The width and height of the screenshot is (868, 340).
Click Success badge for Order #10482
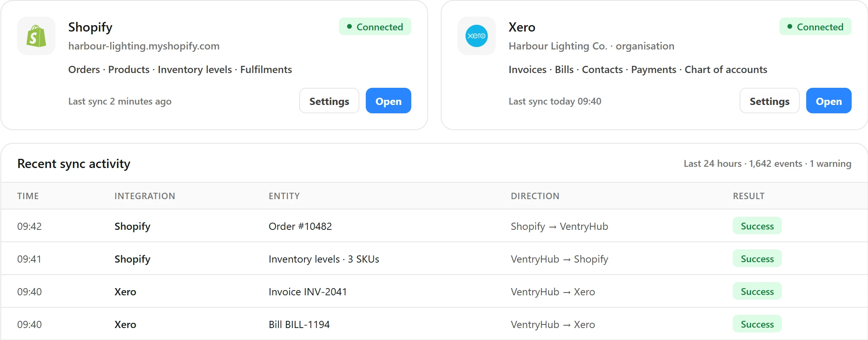tap(757, 226)
